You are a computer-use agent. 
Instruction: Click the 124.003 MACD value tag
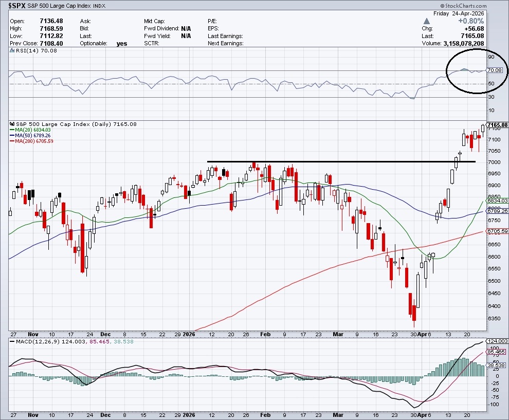[x=498, y=341]
